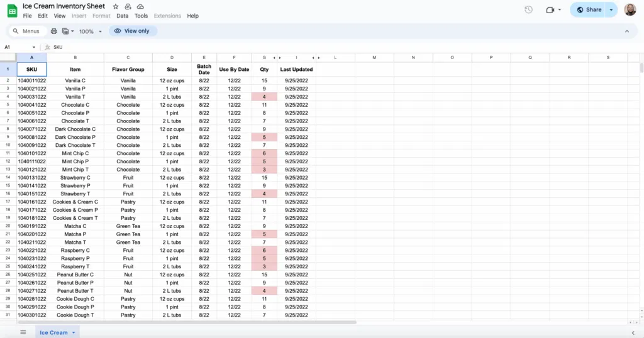Select the Batch Date header cell
The height and width of the screenshot is (338, 644).
(204, 69)
